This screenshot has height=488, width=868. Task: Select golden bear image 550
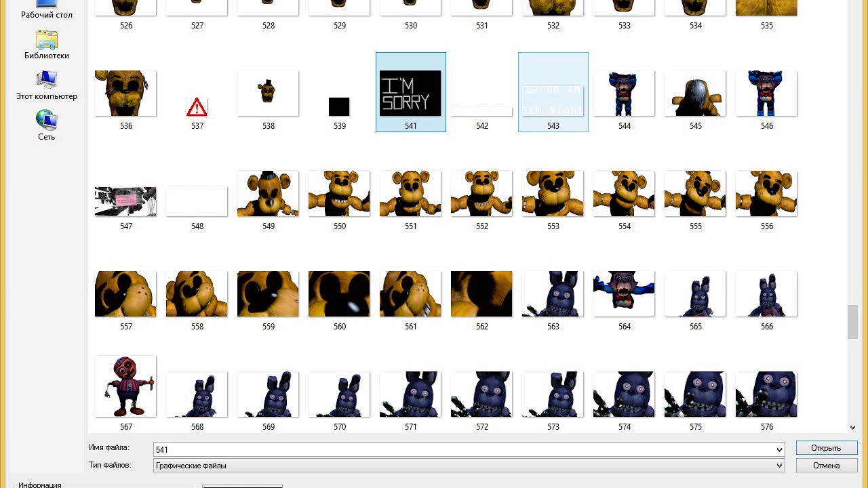pos(339,193)
